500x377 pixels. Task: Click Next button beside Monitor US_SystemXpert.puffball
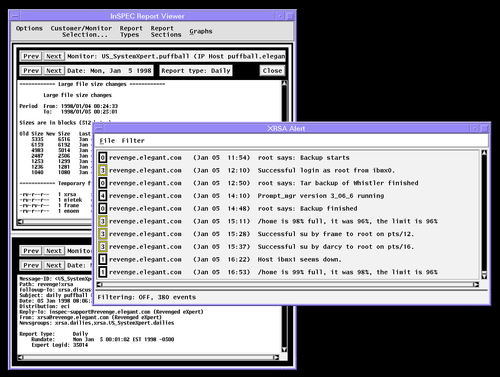tap(54, 56)
